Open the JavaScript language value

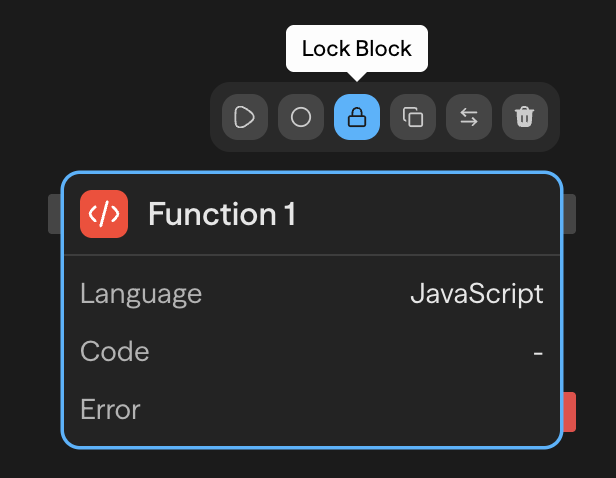point(477,294)
